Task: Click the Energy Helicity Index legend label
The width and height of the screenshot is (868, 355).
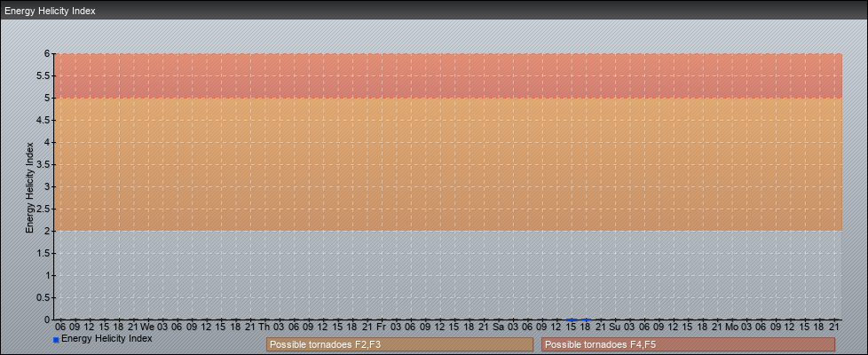Action: 107,338
